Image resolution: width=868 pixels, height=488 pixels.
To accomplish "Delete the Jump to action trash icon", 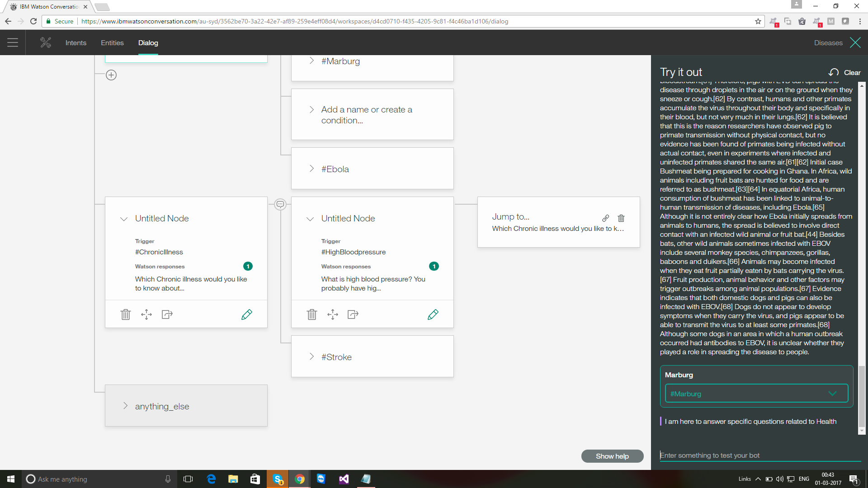I will tap(621, 218).
